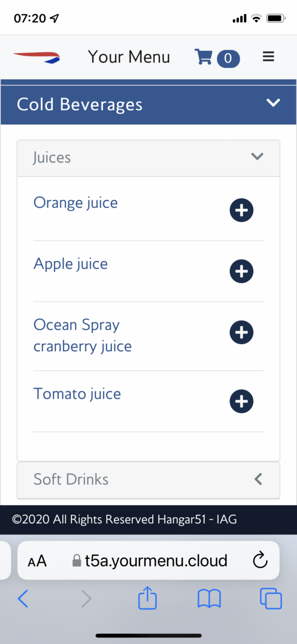Add Apple juice with the plus icon
Image resolution: width=297 pixels, height=644 pixels.
tap(242, 271)
